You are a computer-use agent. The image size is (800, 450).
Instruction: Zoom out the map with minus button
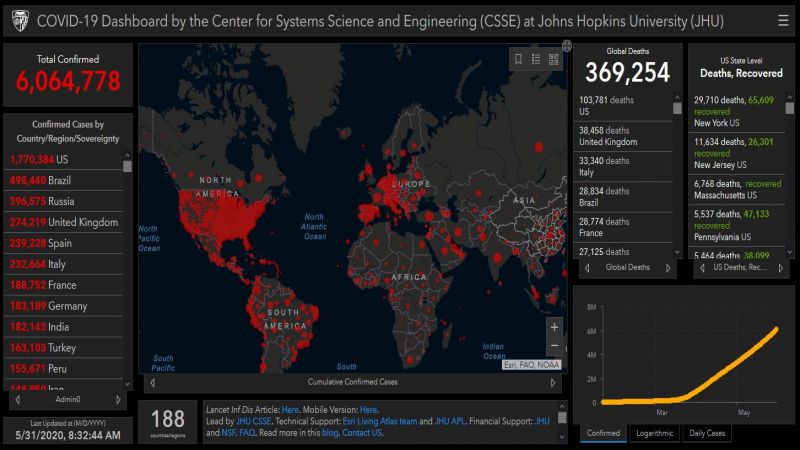coord(555,346)
